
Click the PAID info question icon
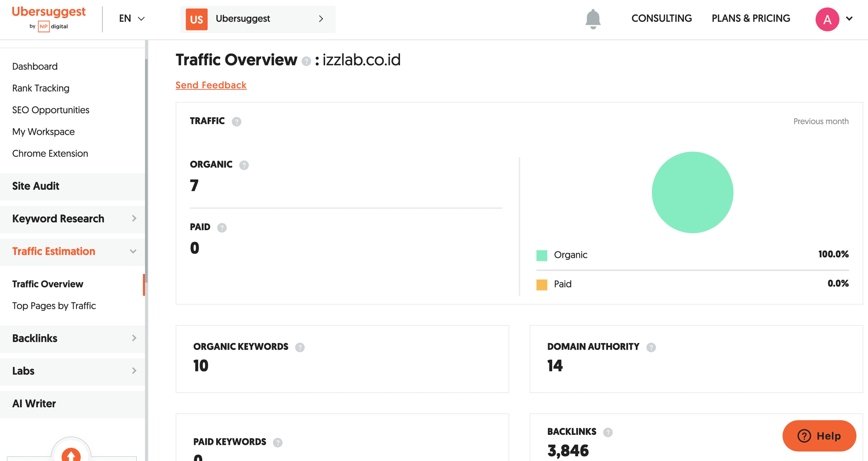tap(222, 228)
